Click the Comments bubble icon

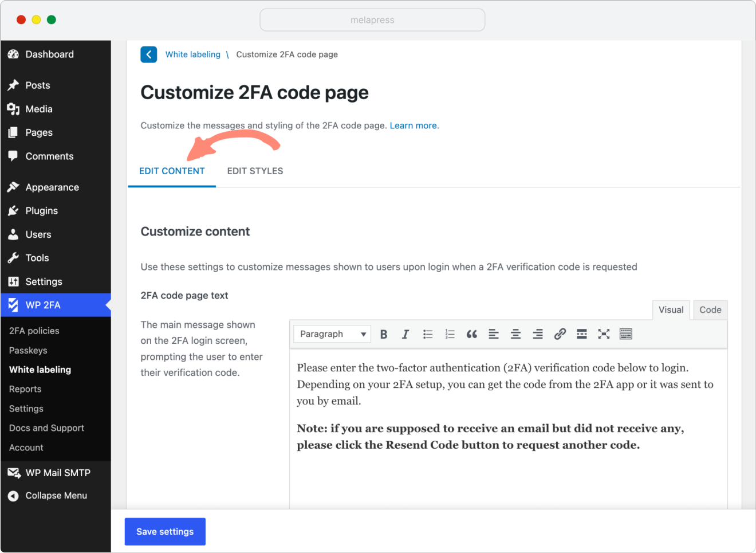point(13,156)
